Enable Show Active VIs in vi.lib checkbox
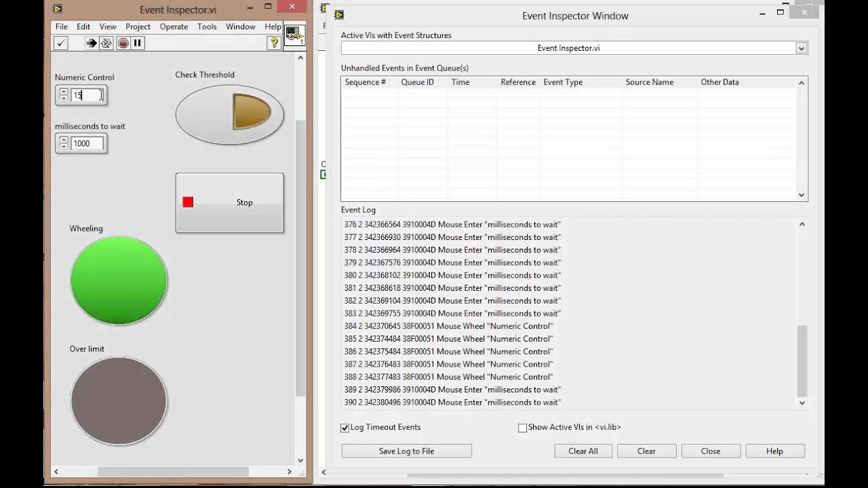Image resolution: width=868 pixels, height=488 pixels. tap(522, 428)
